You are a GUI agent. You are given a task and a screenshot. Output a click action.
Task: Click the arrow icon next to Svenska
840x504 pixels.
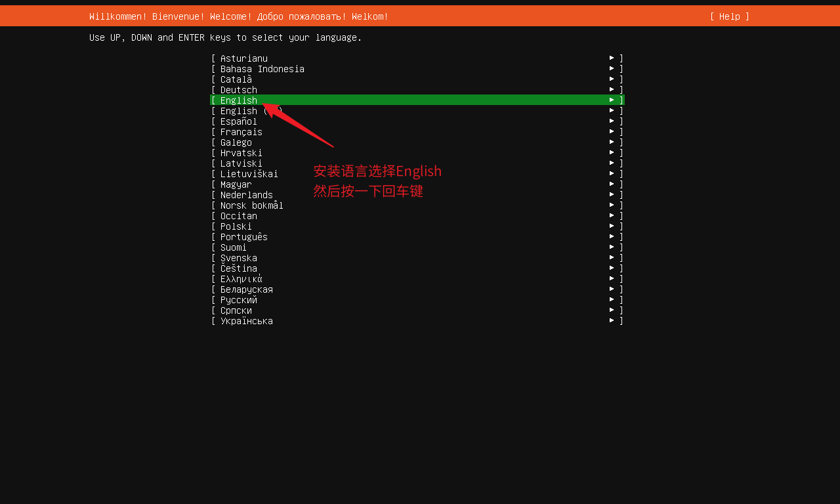612,257
